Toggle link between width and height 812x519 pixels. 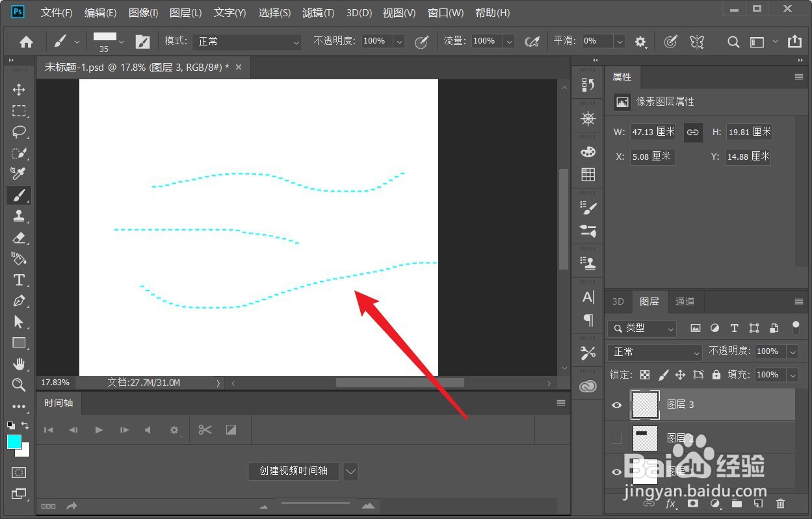[693, 132]
